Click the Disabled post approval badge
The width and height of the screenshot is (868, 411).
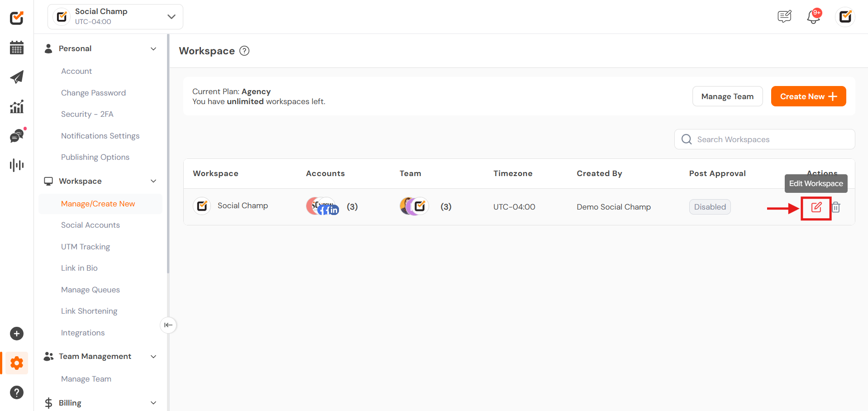(710, 207)
